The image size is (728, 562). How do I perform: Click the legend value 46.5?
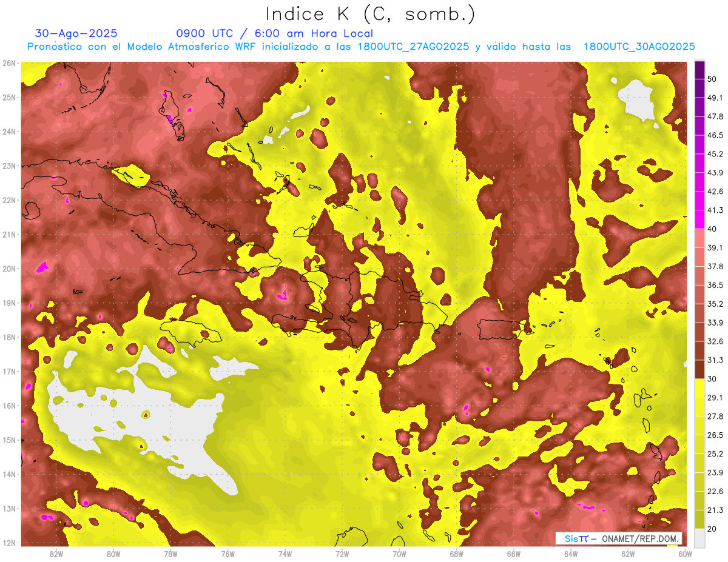pyautogui.click(x=715, y=135)
